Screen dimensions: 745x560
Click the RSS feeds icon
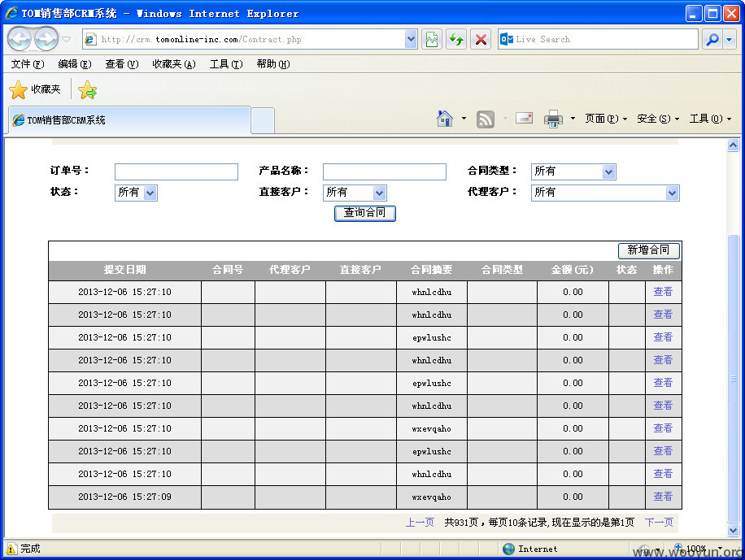coord(485,119)
